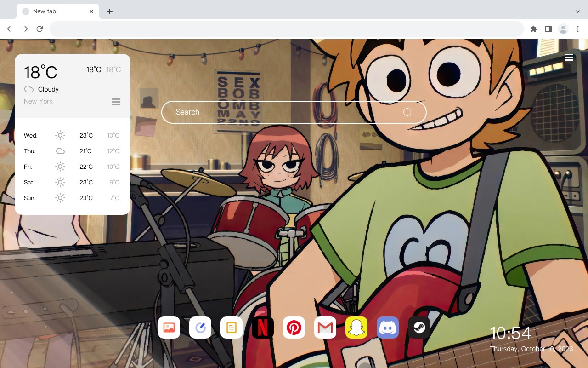
Task: Click the search magnifier icon
Action: click(x=407, y=112)
